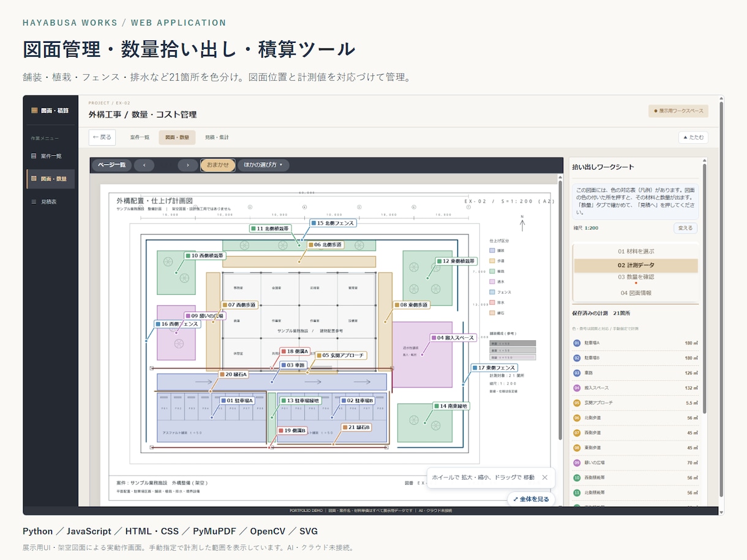Select step 01 材料を選ぶ
747x560 pixels.
(x=636, y=252)
